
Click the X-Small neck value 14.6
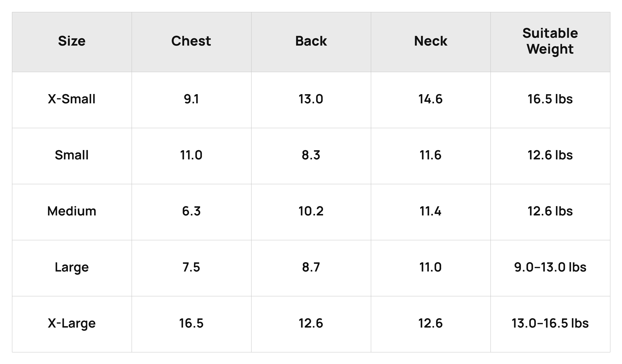(431, 99)
